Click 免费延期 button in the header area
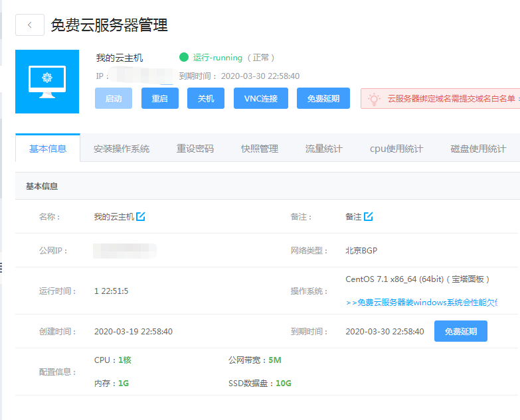The image size is (520, 420). click(x=323, y=98)
